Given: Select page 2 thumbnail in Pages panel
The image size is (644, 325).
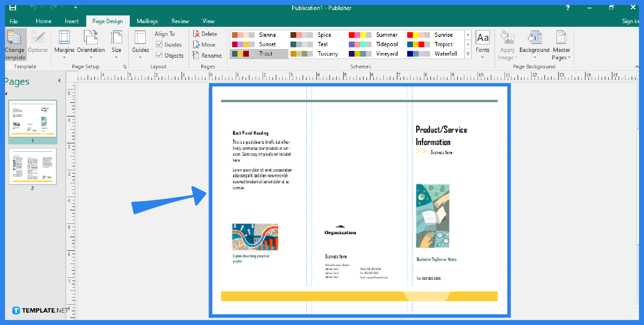Looking at the screenshot, I should coord(33,167).
